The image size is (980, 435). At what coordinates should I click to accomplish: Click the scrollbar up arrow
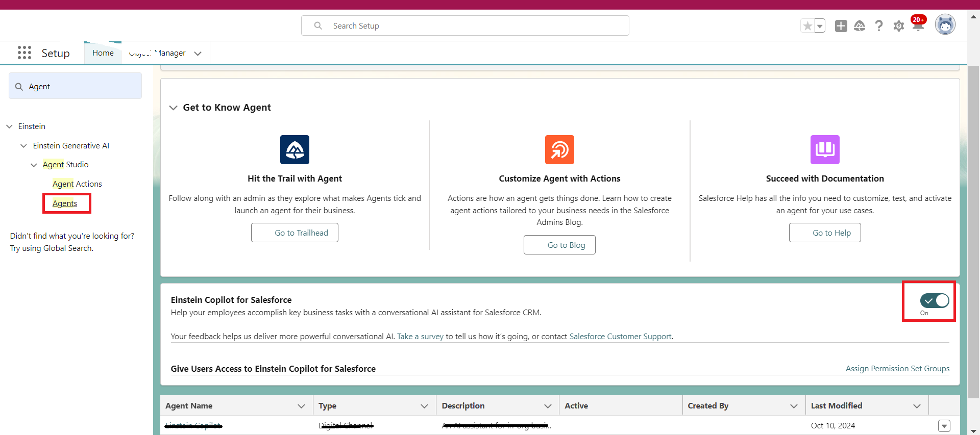(x=974, y=17)
